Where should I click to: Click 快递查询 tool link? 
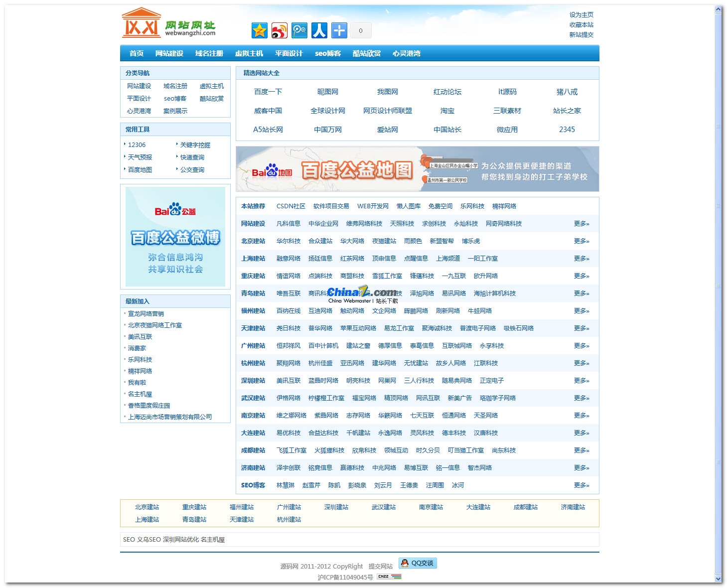tap(192, 157)
